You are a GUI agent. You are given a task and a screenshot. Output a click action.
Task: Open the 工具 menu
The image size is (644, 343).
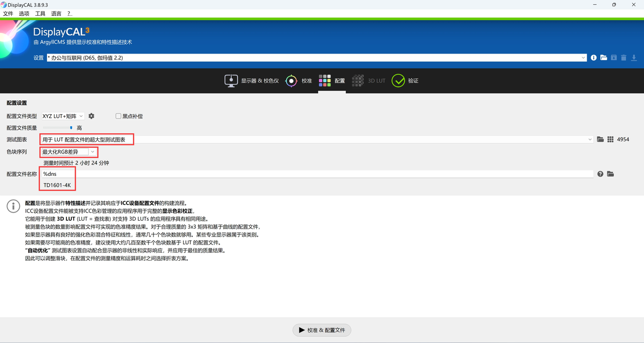coord(40,14)
